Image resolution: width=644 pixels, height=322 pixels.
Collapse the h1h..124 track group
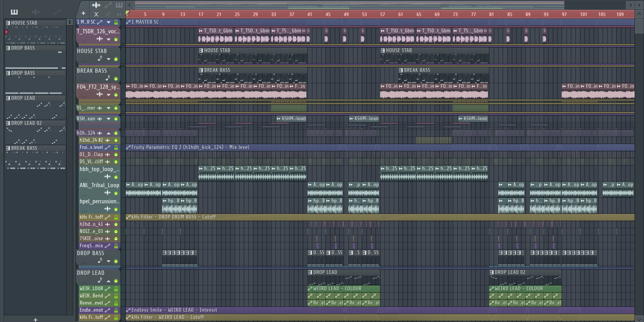coord(108,133)
